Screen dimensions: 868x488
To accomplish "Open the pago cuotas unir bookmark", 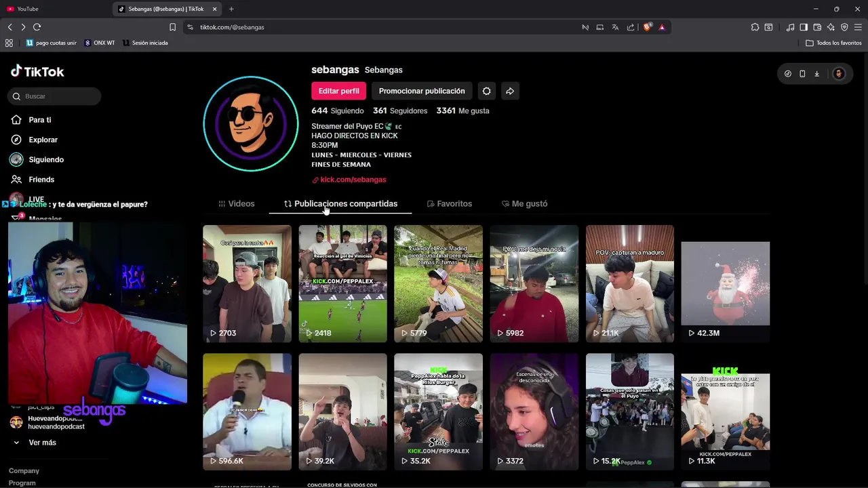I will click(52, 43).
